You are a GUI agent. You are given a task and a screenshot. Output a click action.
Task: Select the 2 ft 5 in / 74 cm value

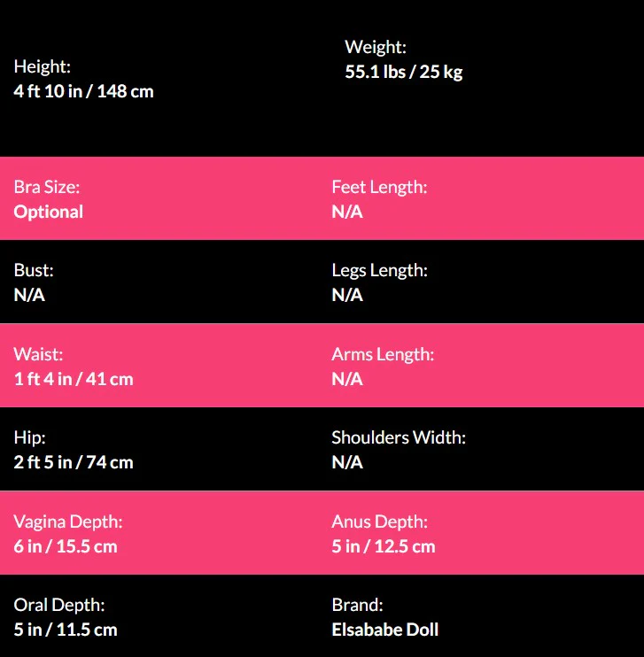[74, 462]
